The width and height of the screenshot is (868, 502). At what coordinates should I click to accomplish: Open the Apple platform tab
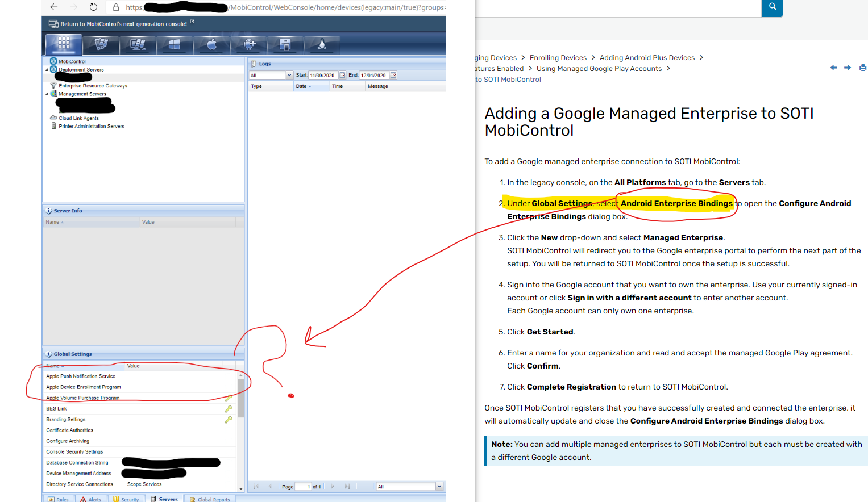click(211, 45)
